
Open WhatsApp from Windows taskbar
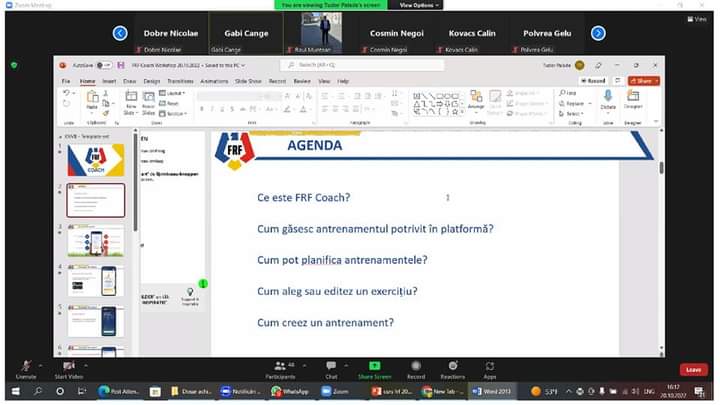290,391
